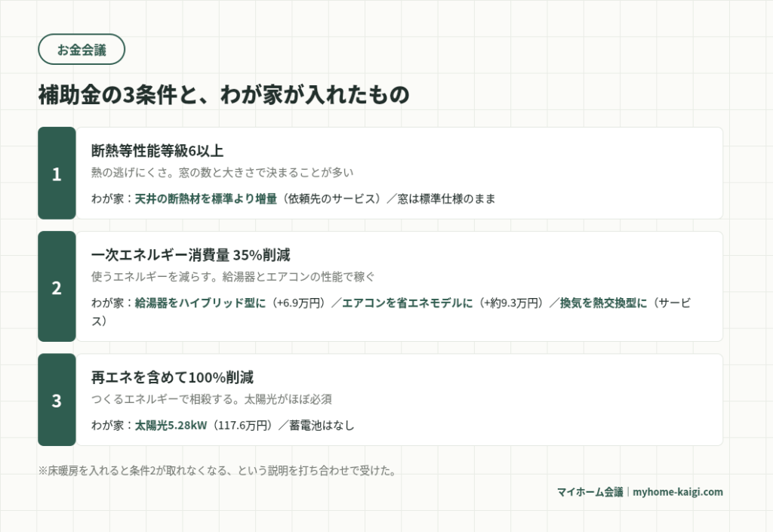
Task: Click the price (117.6万円)
Action: pos(242,425)
